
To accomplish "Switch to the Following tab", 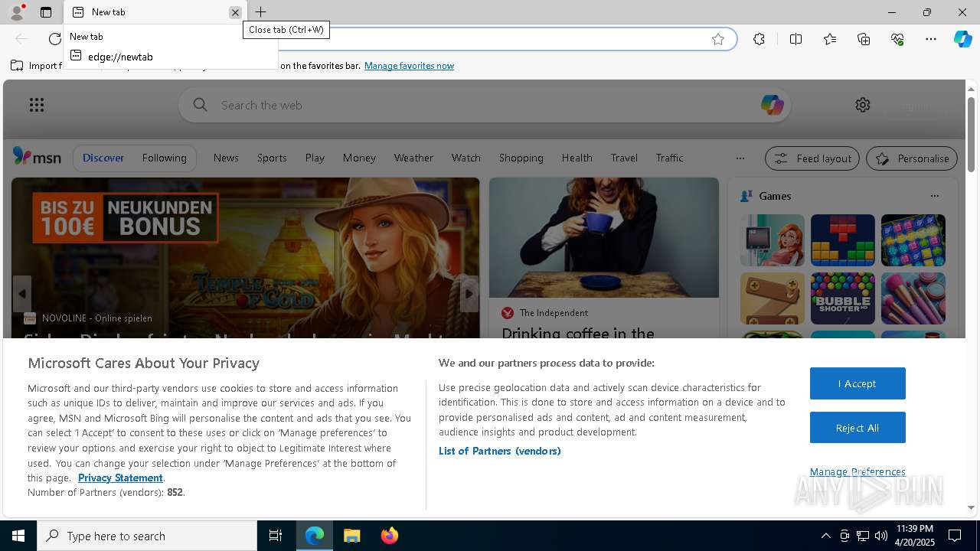I will pyautogui.click(x=164, y=158).
